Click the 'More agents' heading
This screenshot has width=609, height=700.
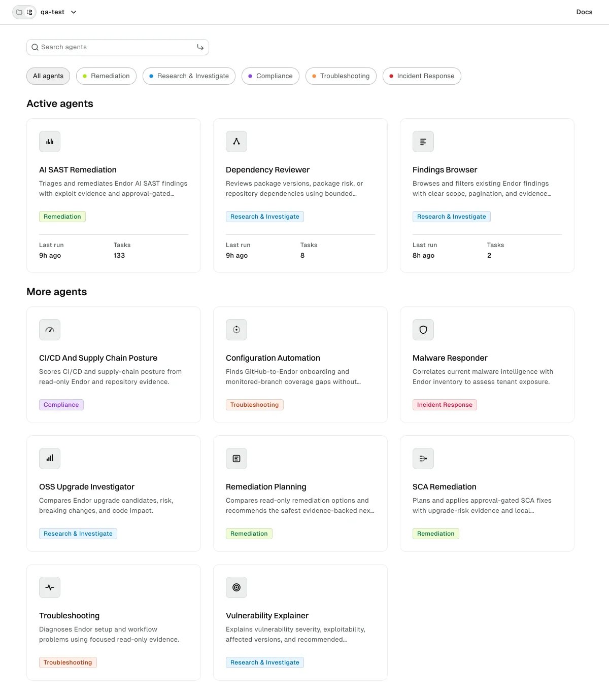(57, 292)
